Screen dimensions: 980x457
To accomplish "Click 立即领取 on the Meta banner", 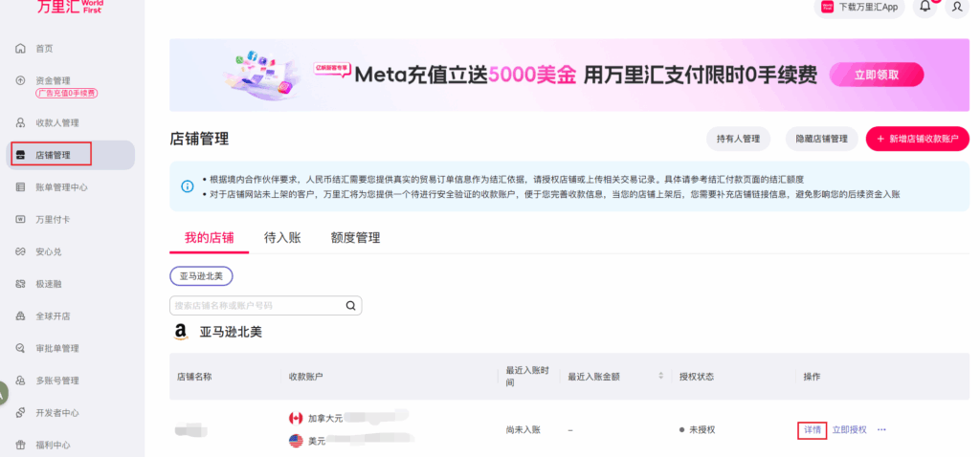I will [x=876, y=75].
